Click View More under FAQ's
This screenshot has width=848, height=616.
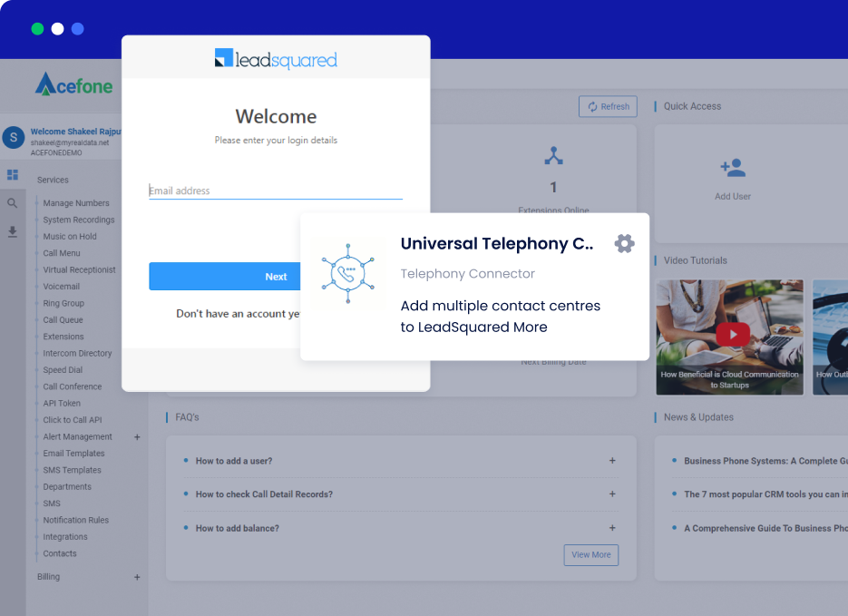pos(591,555)
